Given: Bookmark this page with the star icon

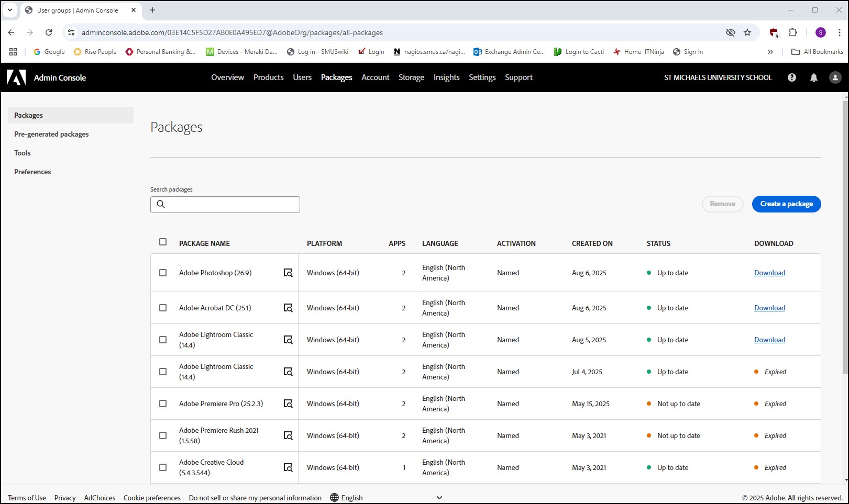Looking at the screenshot, I should (747, 32).
